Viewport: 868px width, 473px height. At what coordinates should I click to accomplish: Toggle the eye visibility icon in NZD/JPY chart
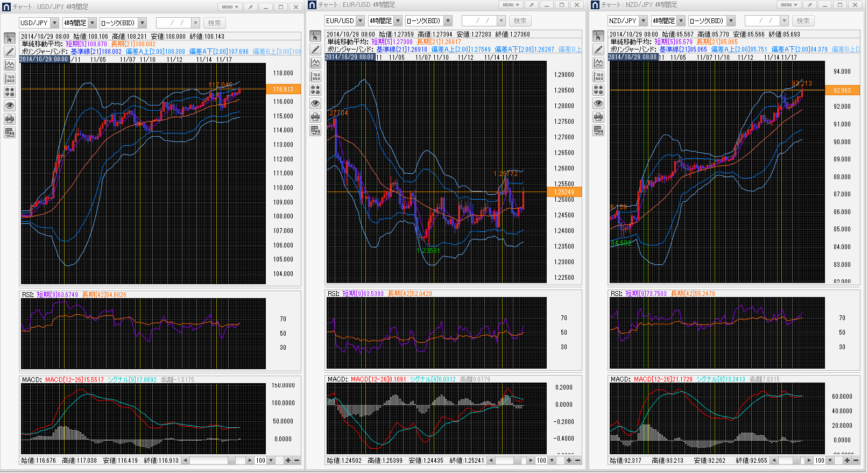pyautogui.click(x=598, y=103)
